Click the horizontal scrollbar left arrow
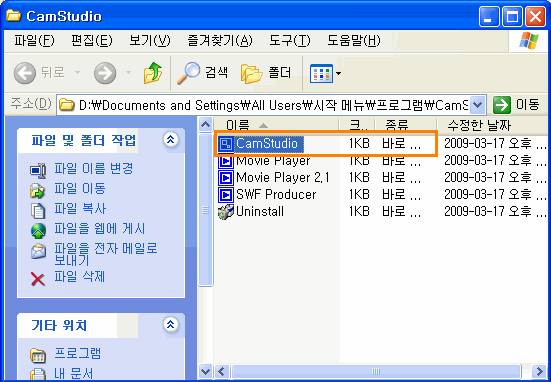 [221, 371]
